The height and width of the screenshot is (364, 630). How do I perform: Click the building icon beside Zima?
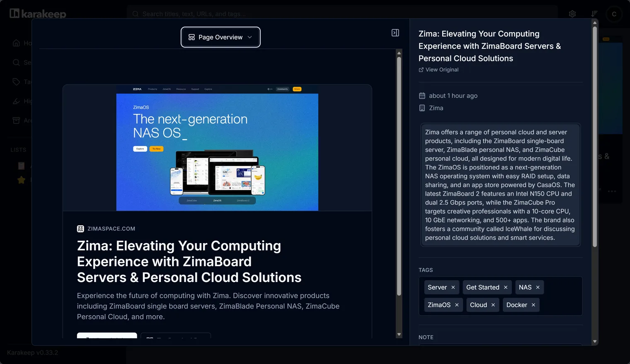(x=422, y=108)
